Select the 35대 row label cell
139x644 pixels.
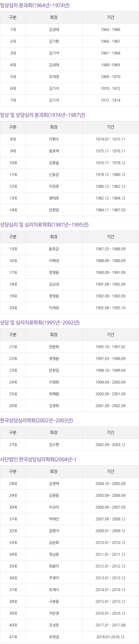(13, 566)
